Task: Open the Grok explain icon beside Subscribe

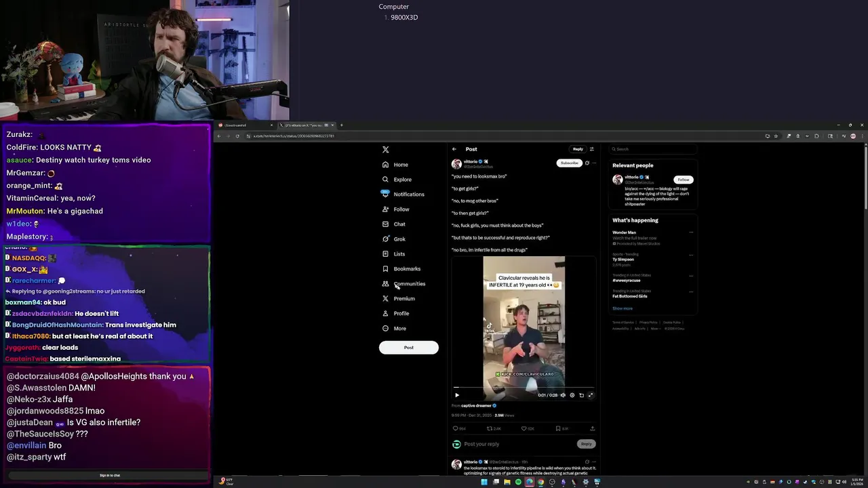Action: (x=587, y=163)
